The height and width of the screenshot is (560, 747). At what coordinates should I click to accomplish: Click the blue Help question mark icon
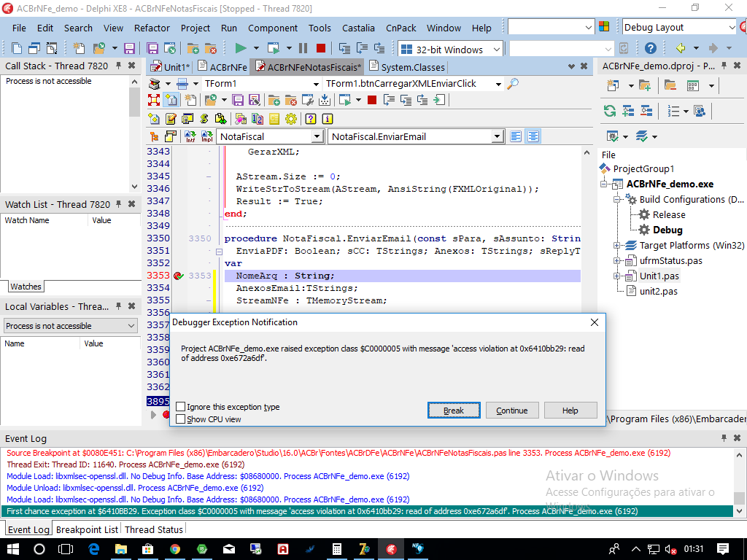pos(650,48)
